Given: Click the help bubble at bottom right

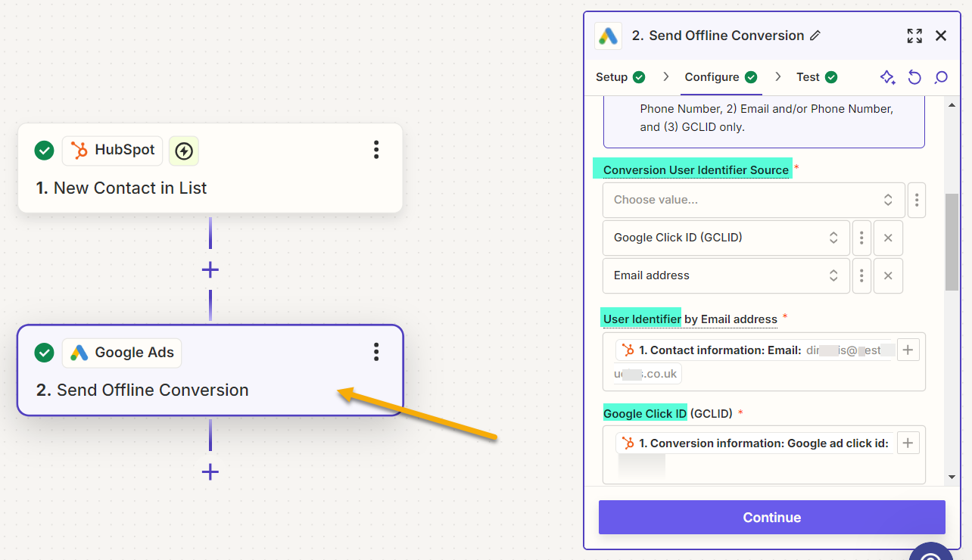Looking at the screenshot, I should tap(931, 552).
